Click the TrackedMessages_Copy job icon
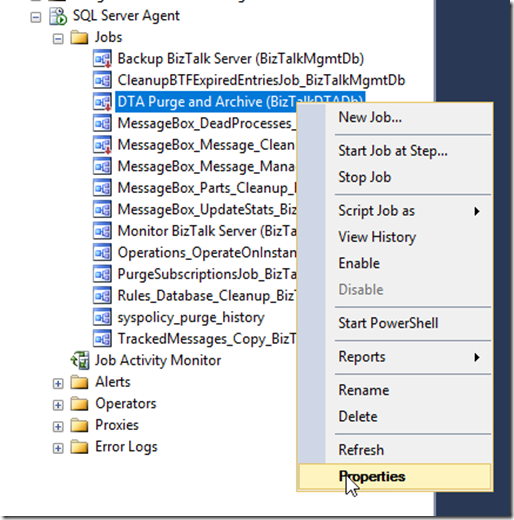The width and height of the screenshot is (514, 520). coord(102,339)
